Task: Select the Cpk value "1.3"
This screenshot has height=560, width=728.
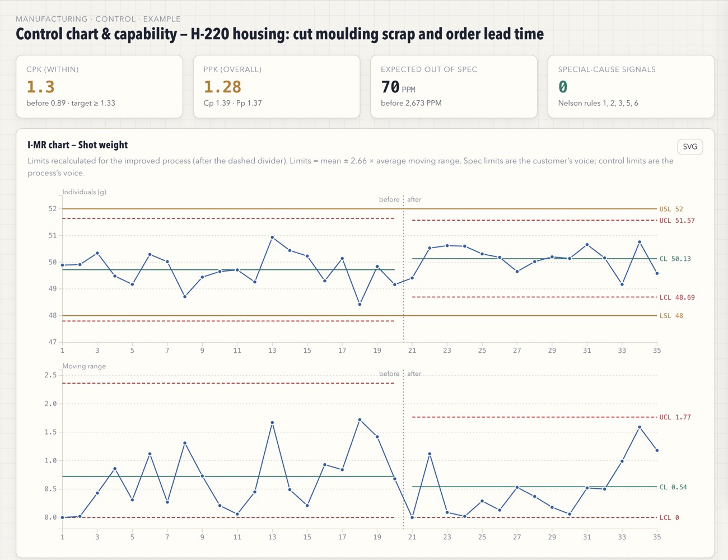Action: tap(40, 87)
